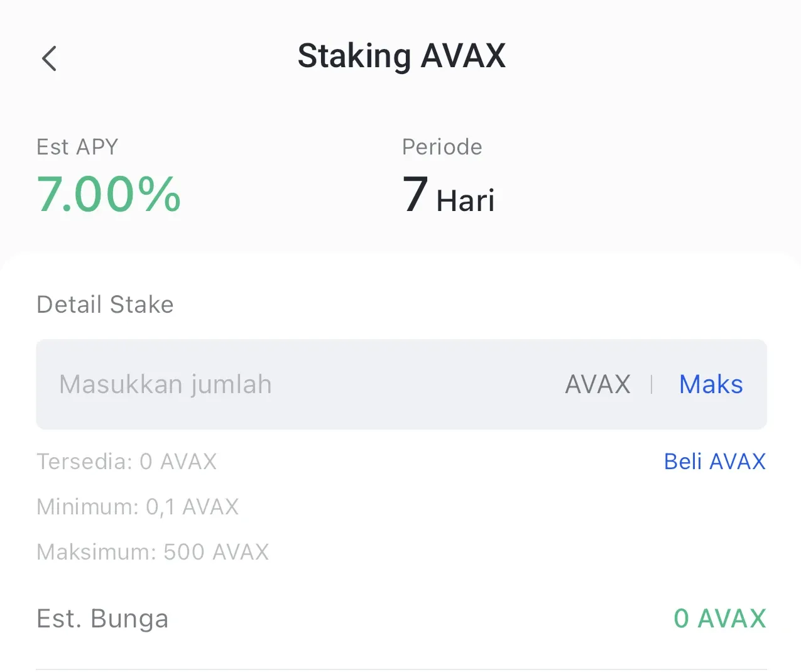This screenshot has height=672, width=801.
Task: Click the divider between AVAX and Maks
Action: (652, 384)
